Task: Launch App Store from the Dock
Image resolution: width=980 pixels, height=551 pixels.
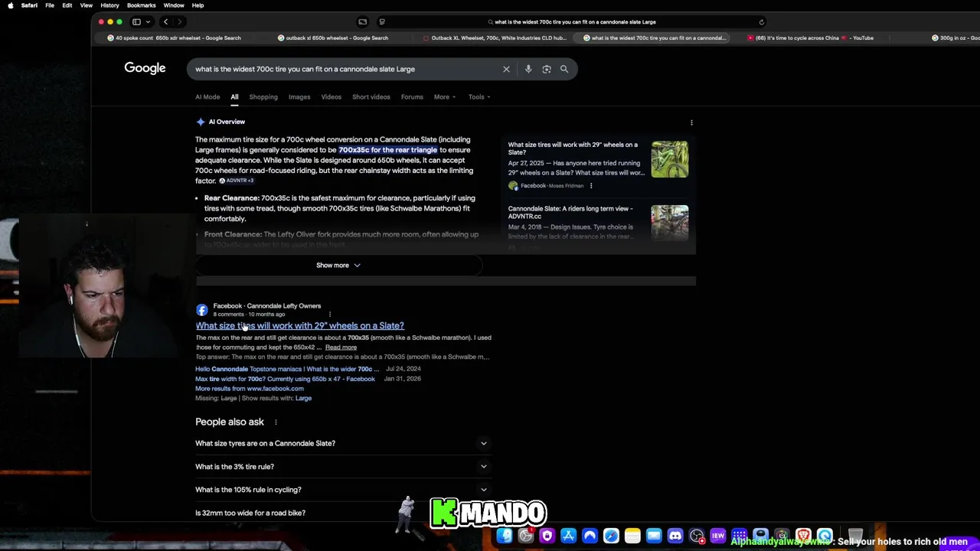Action: click(x=568, y=536)
